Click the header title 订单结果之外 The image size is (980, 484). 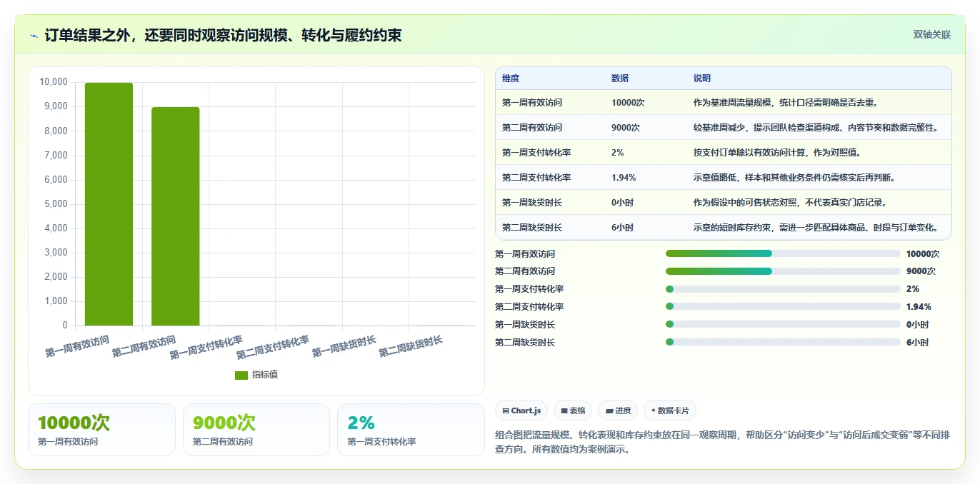[223, 35]
